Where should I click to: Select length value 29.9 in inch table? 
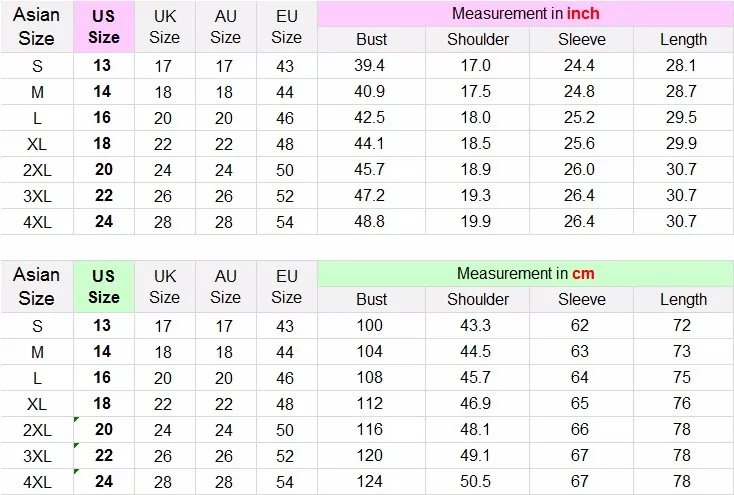coord(682,144)
